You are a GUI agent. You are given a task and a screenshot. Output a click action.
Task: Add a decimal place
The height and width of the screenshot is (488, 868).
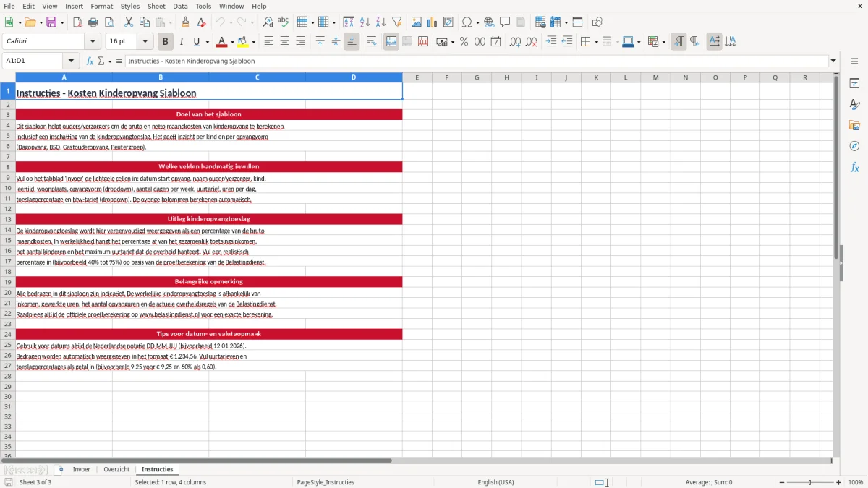pos(515,42)
